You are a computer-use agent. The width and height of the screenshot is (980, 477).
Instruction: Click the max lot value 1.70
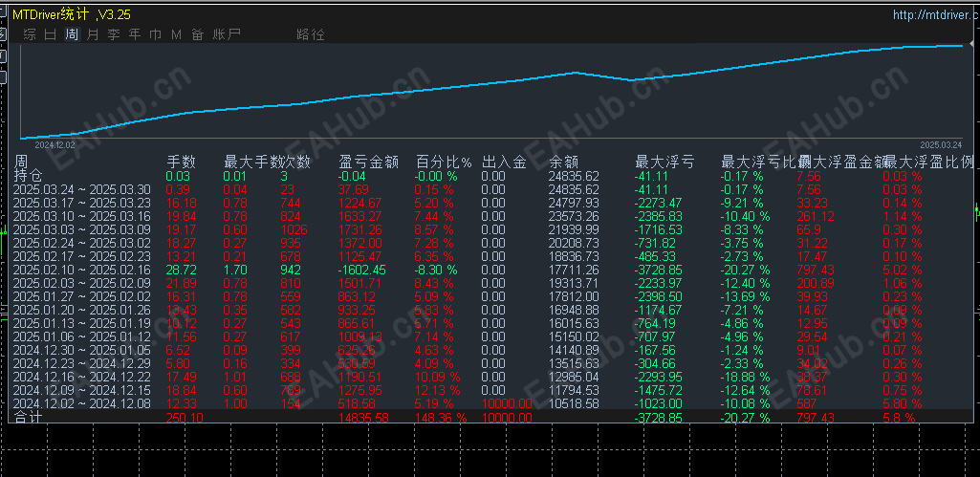pyautogui.click(x=234, y=271)
